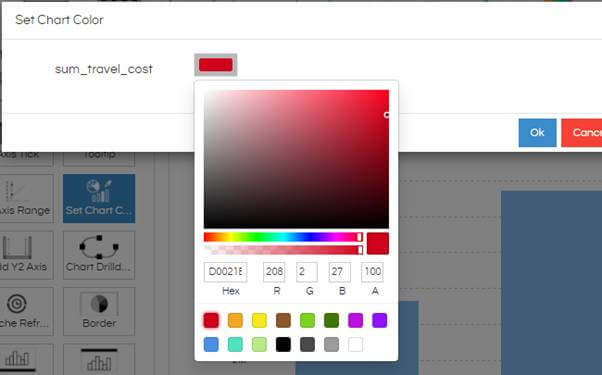Open the Set Chart Color tool
This screenshot has height=375, width=602.
(x=99, y=198)
